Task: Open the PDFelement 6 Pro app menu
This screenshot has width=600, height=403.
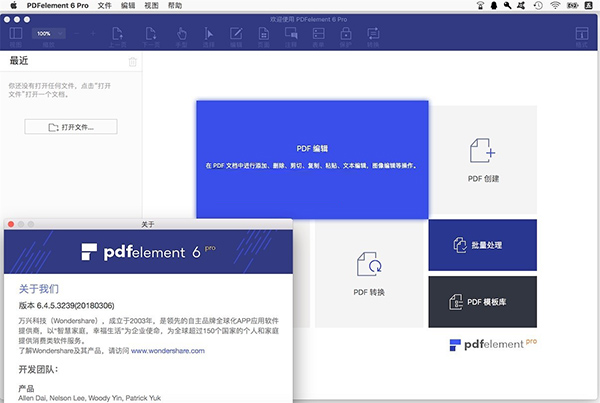Action: (x=58, y=5)
